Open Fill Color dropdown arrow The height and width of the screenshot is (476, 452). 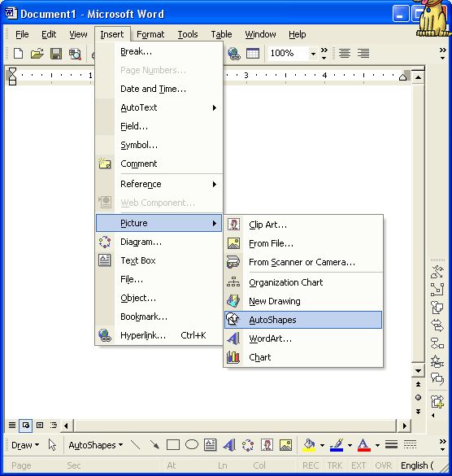tap(322, 445)
